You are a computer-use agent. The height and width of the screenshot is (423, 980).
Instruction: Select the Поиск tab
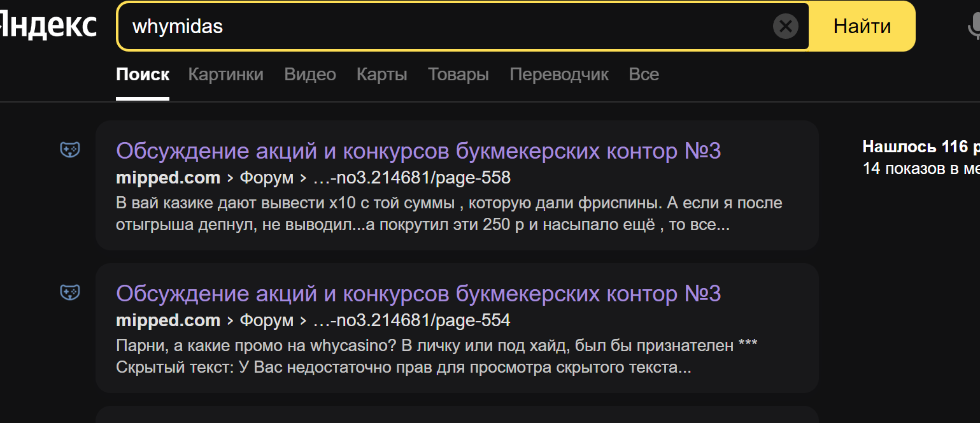143,75
